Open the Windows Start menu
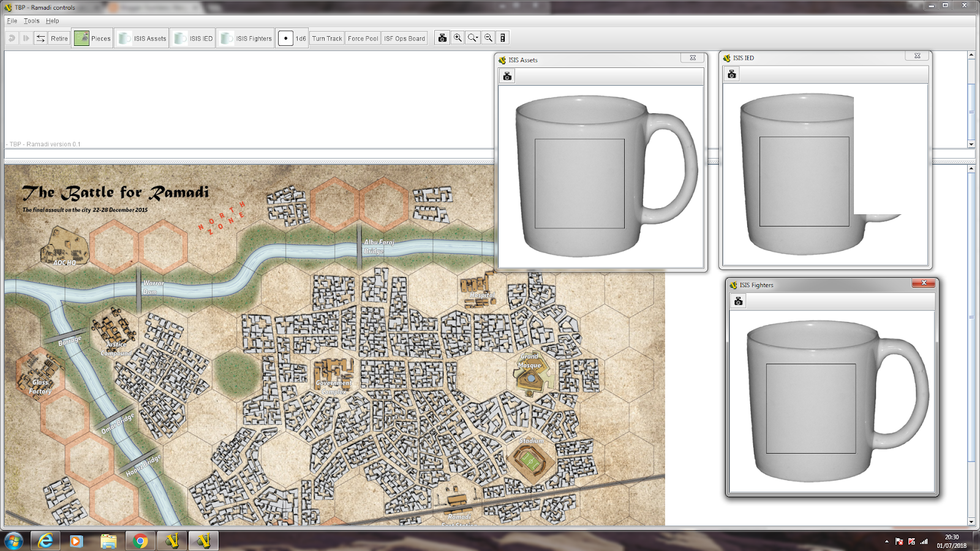This screenshot has height=551, width=980. tap(13, 541)
